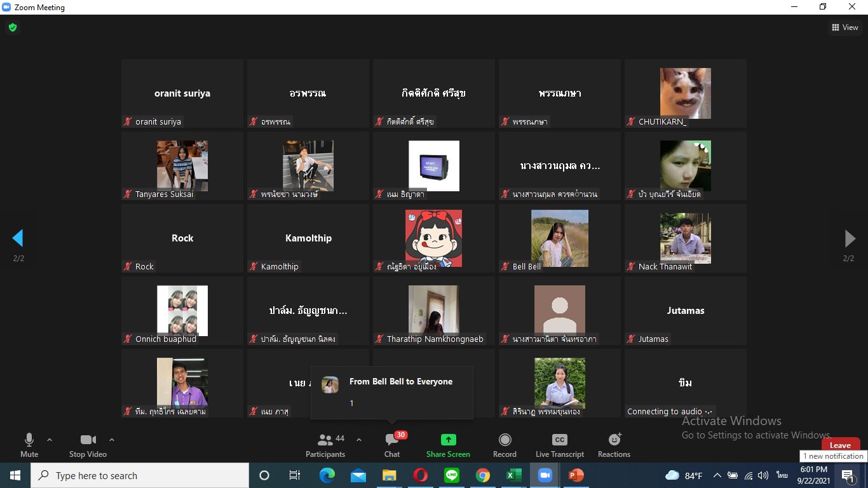Viewport: 868px width, 488px height.
Task: Expand Participants options arrow
Action: click(x=358, y=440)
